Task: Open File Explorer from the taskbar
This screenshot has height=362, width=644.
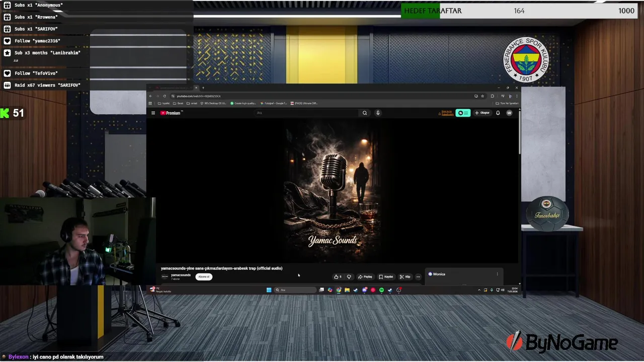Action: coord(347,290)
